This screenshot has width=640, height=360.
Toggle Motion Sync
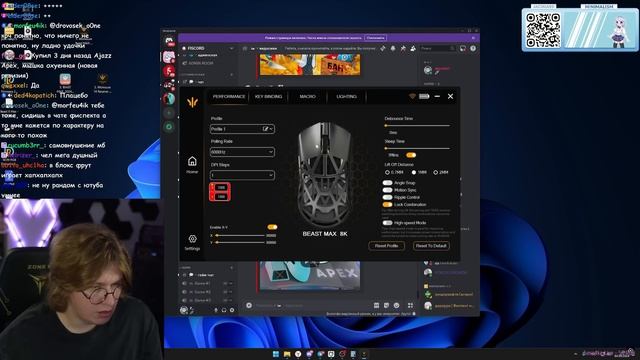(387, 190)
